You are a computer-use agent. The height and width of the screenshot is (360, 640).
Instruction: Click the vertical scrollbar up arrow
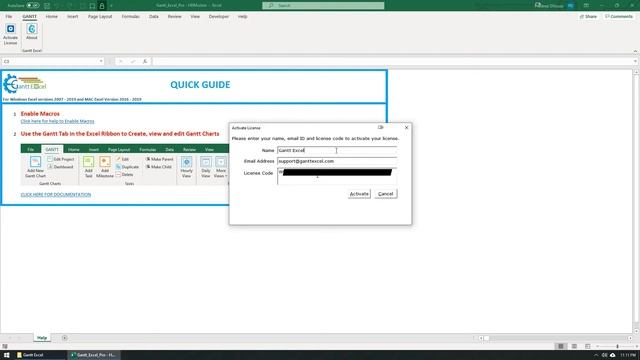click(636, 72)
